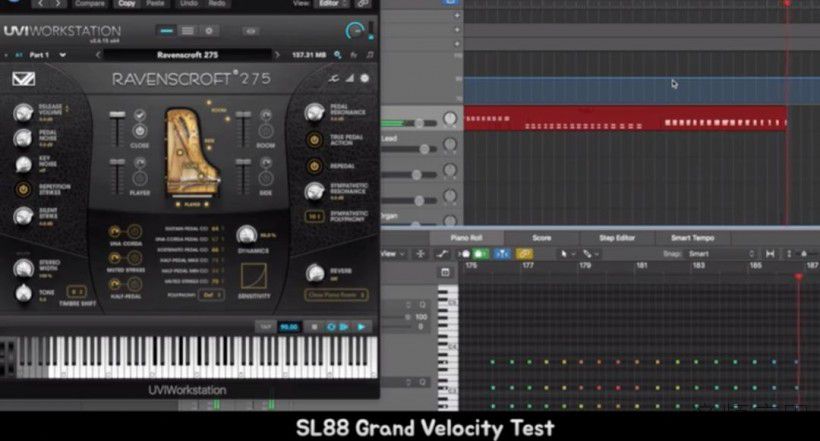Image resolution: width=820 pixels, height=441 pixels.
Task: Click the Compare button
Action: 89,4
